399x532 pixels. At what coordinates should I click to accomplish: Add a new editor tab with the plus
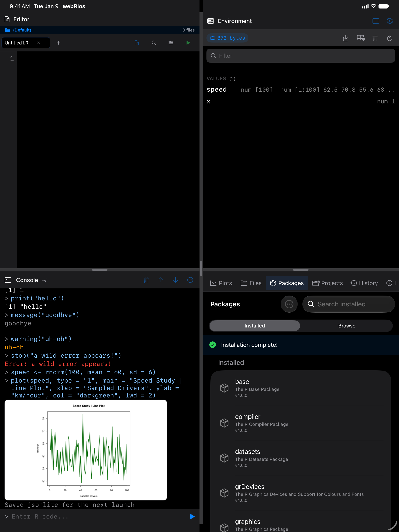point(58,43)
